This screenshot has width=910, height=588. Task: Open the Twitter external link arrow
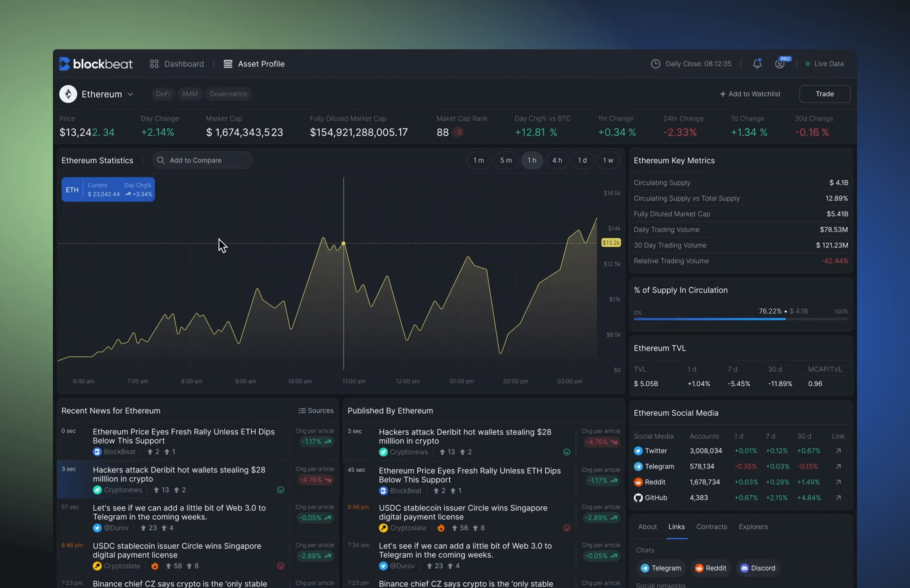[x=838, y=451]
